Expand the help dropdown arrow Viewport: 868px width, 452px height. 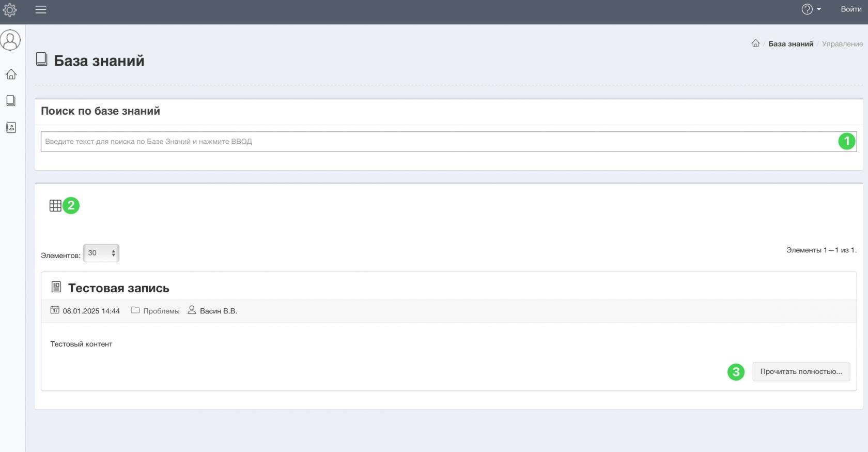coord(819,9)
